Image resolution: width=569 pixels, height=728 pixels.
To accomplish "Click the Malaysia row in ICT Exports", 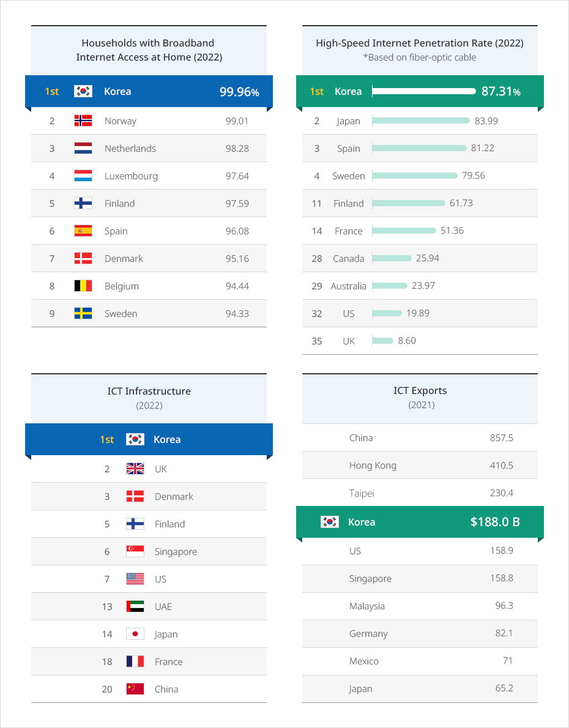I will [x=420, y=606].
